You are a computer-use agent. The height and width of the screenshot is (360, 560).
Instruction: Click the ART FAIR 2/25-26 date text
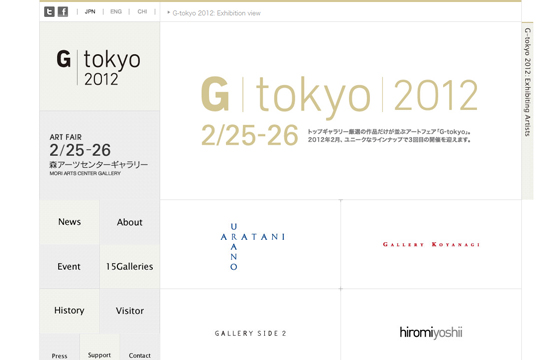point(80,145)
